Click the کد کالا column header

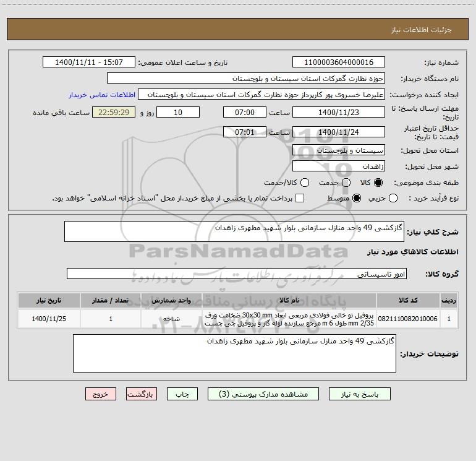pyautogui.click(x=408, y=300)
